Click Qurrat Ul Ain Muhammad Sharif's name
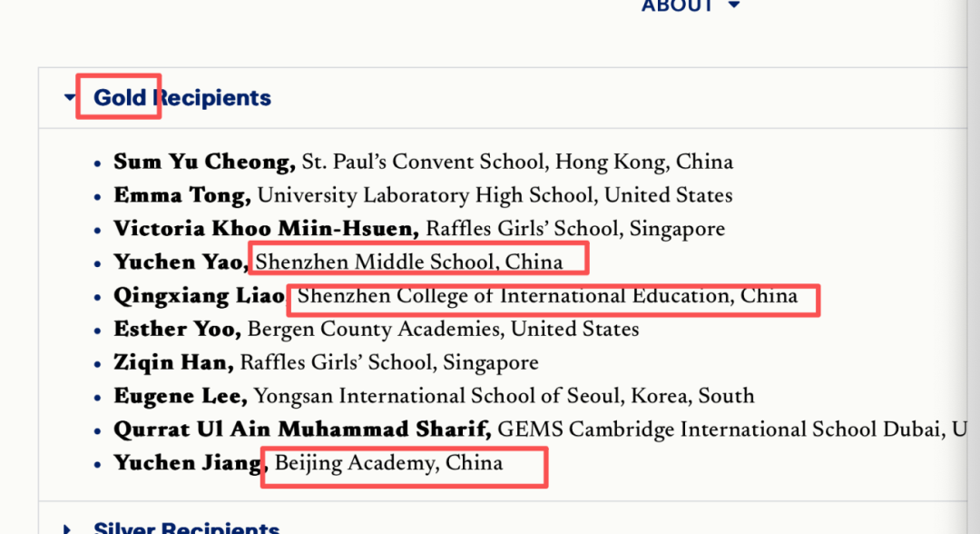The height and width of the screenshot is (534, 980). [x=301, y=430]
